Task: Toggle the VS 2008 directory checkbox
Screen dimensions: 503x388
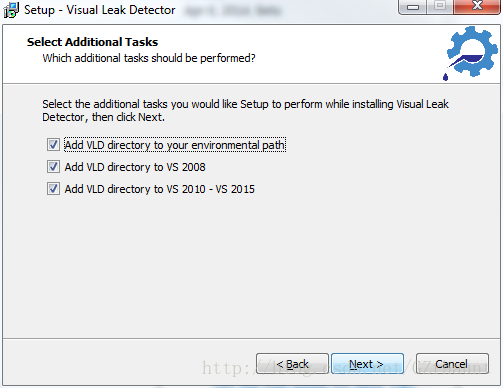Action: click(53, 167)
